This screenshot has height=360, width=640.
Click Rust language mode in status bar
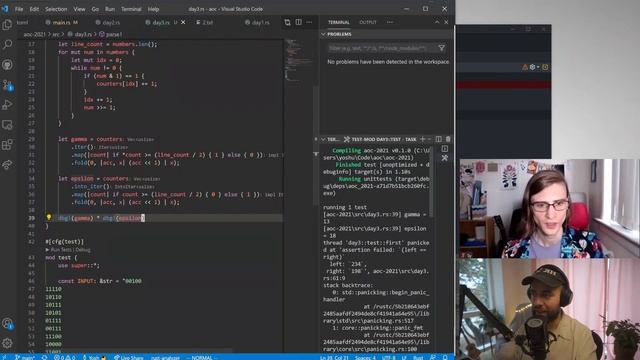tap(418, 358)
